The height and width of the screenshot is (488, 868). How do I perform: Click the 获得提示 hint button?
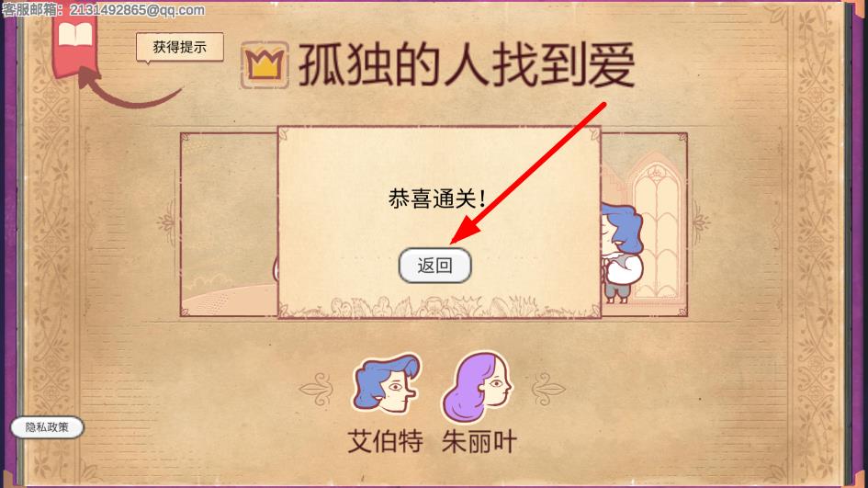(180, 47)
